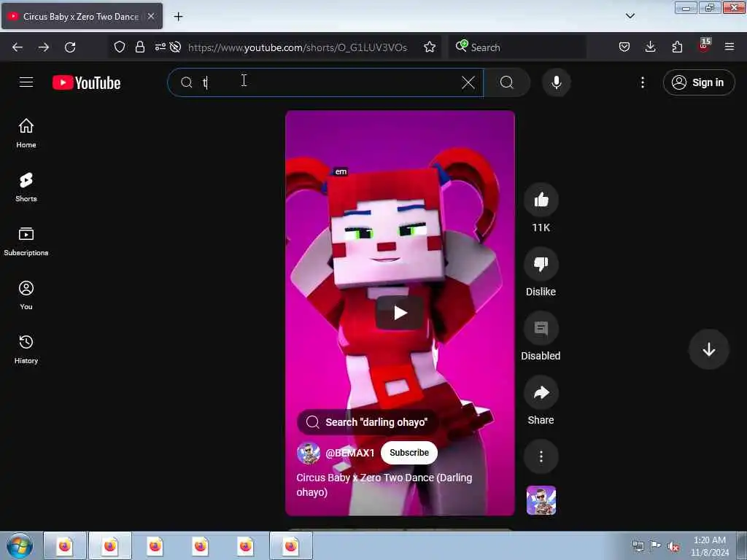Open the sound thumbnail for this Short
The width and height of the screenshot is (747, 560).
pyautogui.click(x=541, y=500)
